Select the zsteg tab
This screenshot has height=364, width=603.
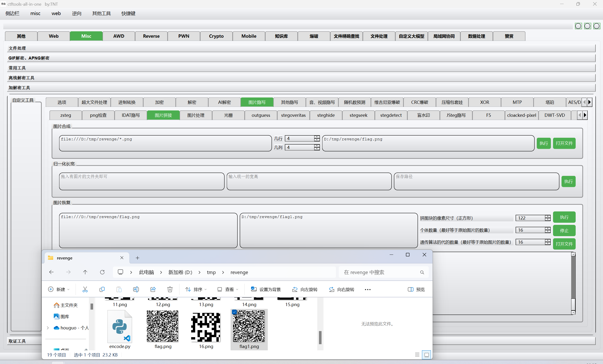coord(66,115)
